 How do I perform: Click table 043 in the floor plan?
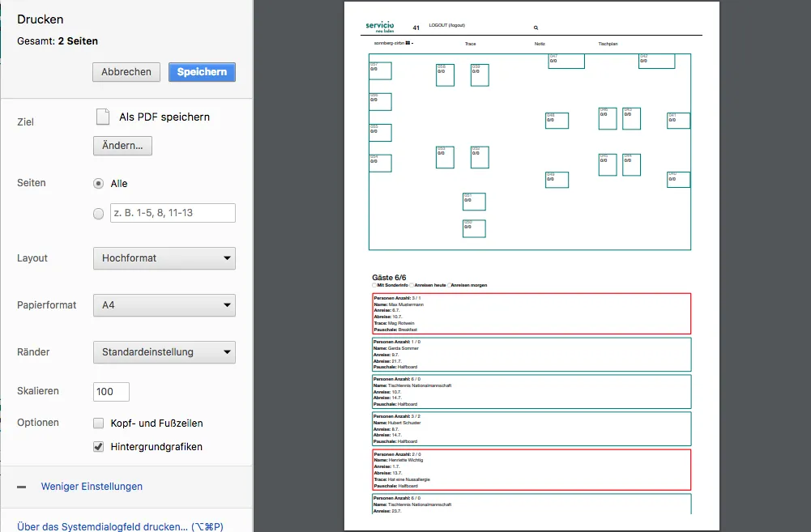631,118
